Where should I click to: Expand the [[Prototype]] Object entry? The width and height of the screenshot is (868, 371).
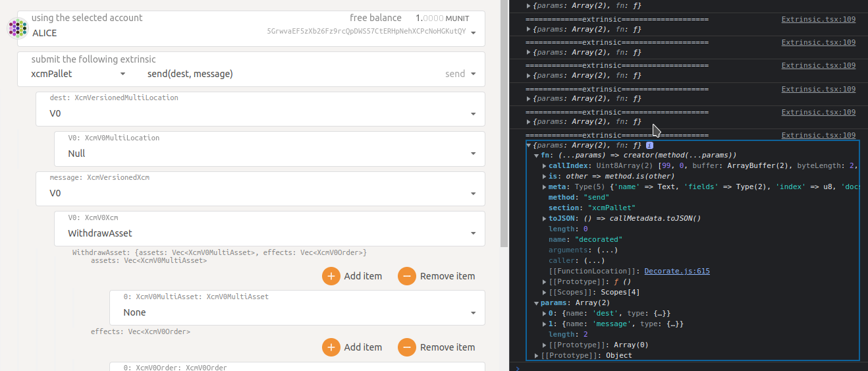pyautogui.click(x=537, y=356)
